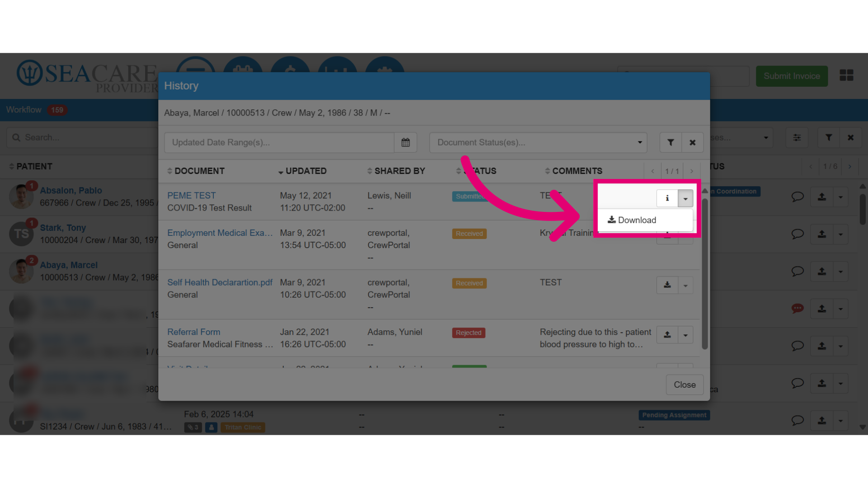This screenshot has width=868, height=488.
Task: Go to next page in background list pagination
Action: [850, 166]
